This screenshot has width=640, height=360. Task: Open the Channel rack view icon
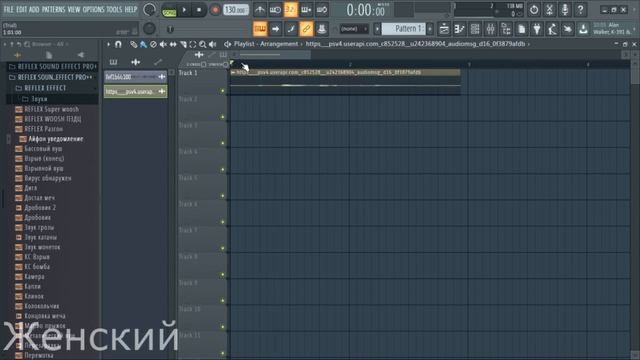475,29
